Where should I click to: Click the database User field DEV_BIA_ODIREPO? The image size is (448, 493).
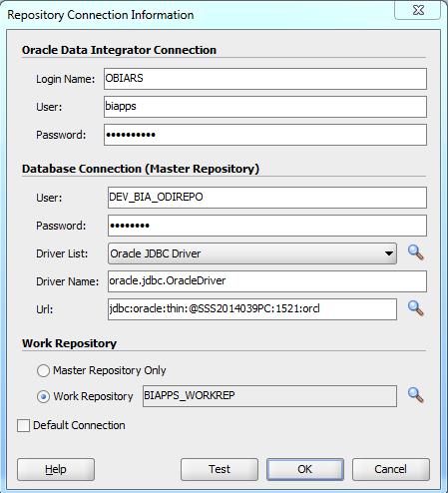coord(267,198)
